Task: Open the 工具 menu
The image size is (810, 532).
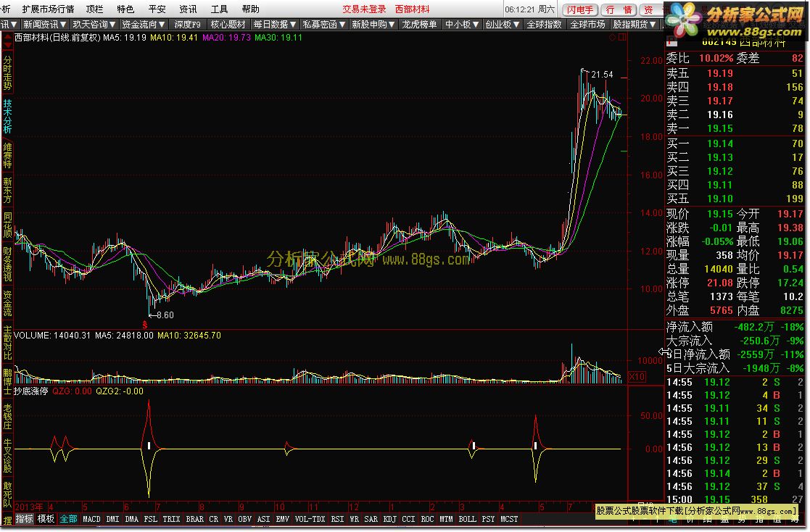Action: click(219, 9)
